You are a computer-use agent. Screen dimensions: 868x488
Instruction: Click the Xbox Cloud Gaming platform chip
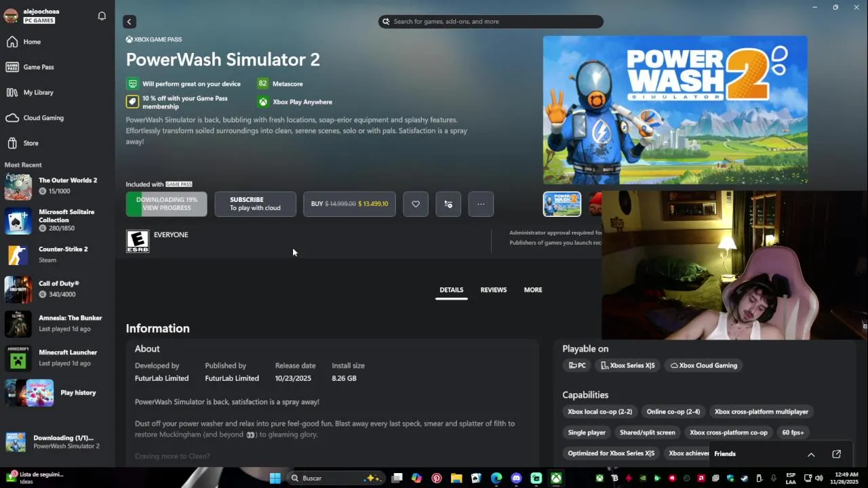(x=704, y=365)
